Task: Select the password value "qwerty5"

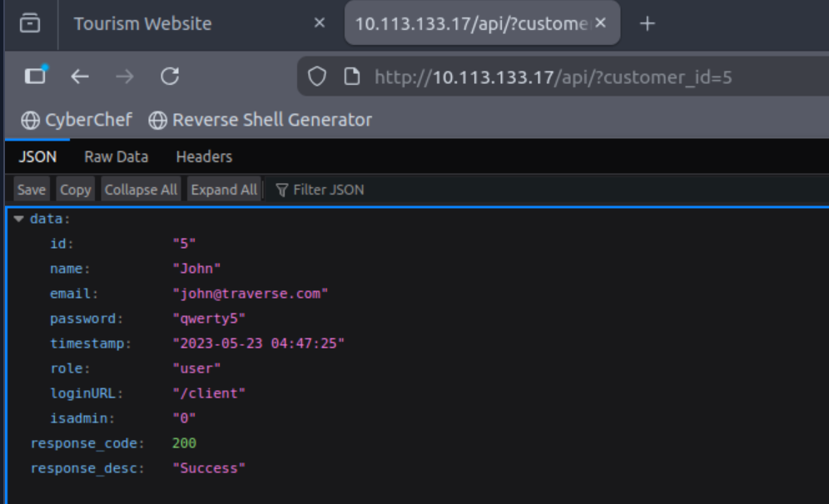Action: click(209, 319)
